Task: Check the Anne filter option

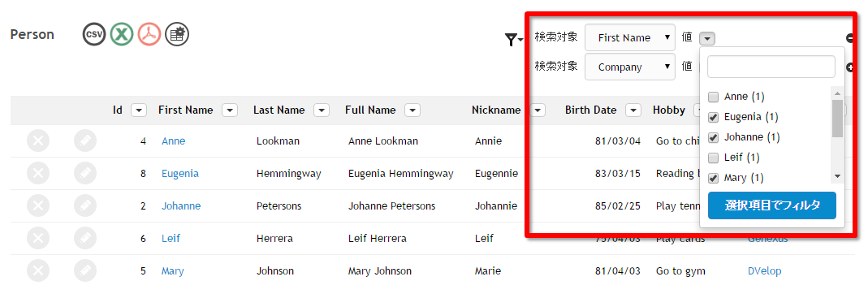Action: point(714,97)
